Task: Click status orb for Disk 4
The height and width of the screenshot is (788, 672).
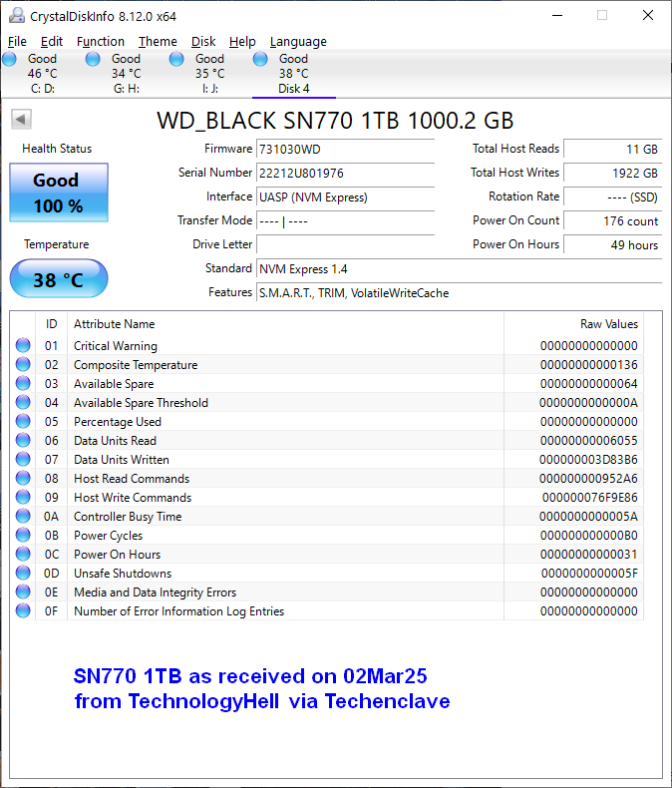Action: click(260, 59)
